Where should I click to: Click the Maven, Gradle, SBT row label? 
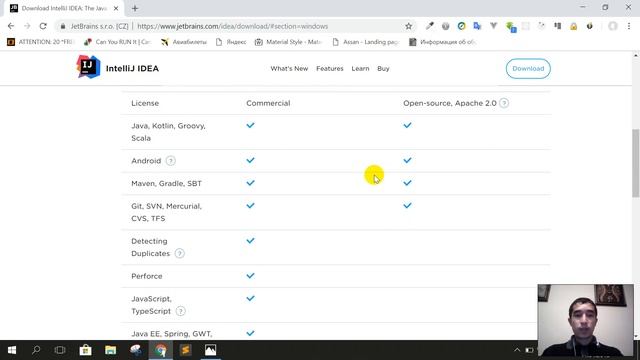(x=167, y=184)
